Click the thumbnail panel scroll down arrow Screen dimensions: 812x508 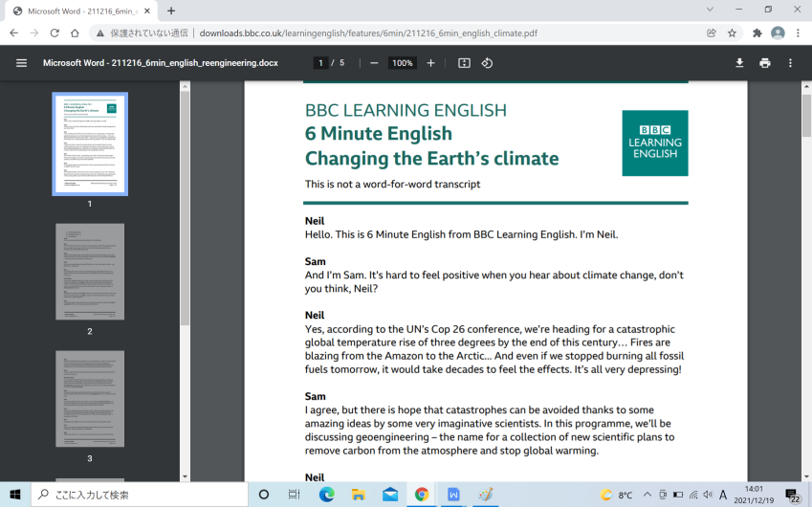[185, 476]
